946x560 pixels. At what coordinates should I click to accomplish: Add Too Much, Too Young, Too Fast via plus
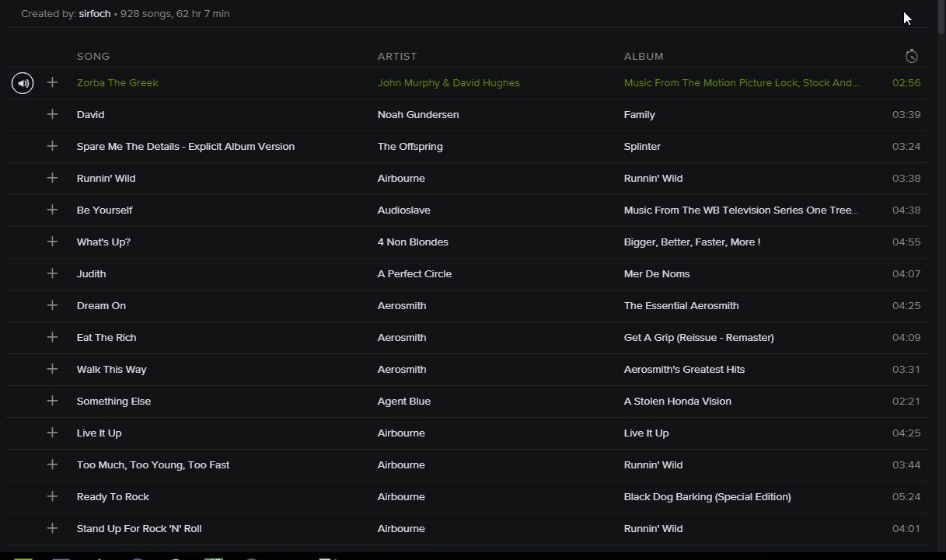(52, 464)
